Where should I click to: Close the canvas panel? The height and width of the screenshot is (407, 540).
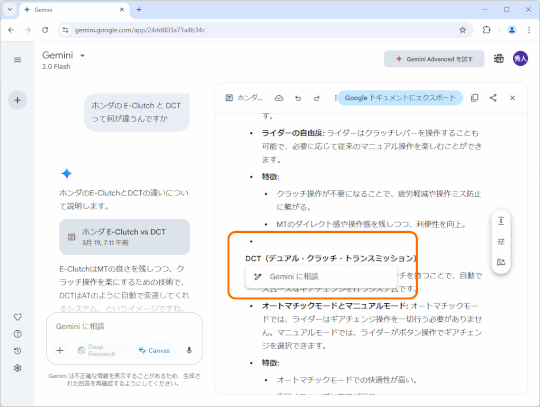pos(512,98)
